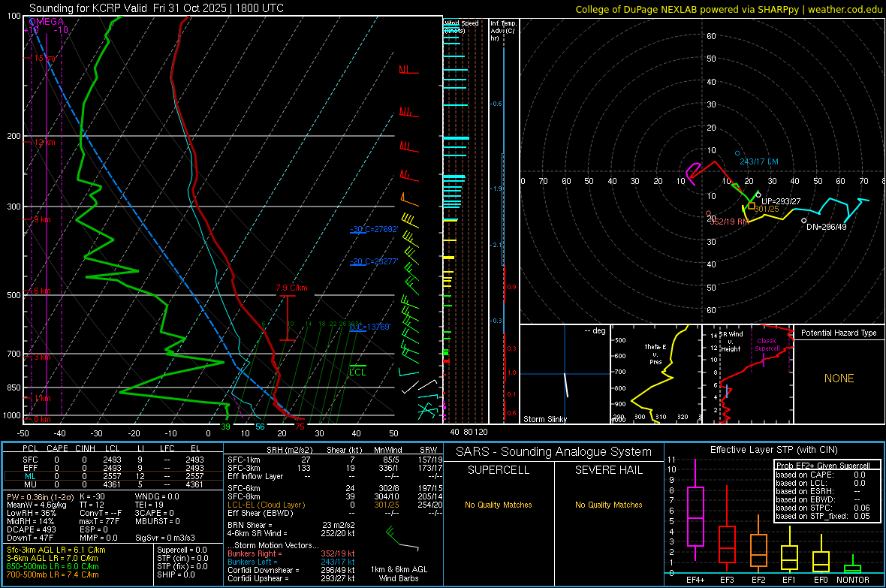Click the 'Effective Layer STP (with CIN)' heading
Image resolution: width=886 pixels, height=588 pixels.
pyautogui.click(x=774, y=450)
